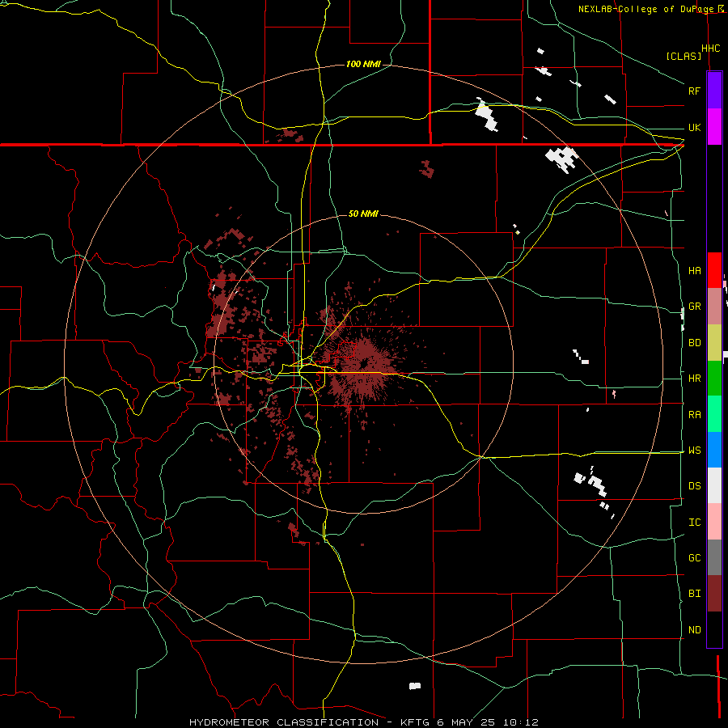The height and width of the screenshot is (728, 728).
Task: Click the pink IC legend swatch
Action: pos(714,522)
